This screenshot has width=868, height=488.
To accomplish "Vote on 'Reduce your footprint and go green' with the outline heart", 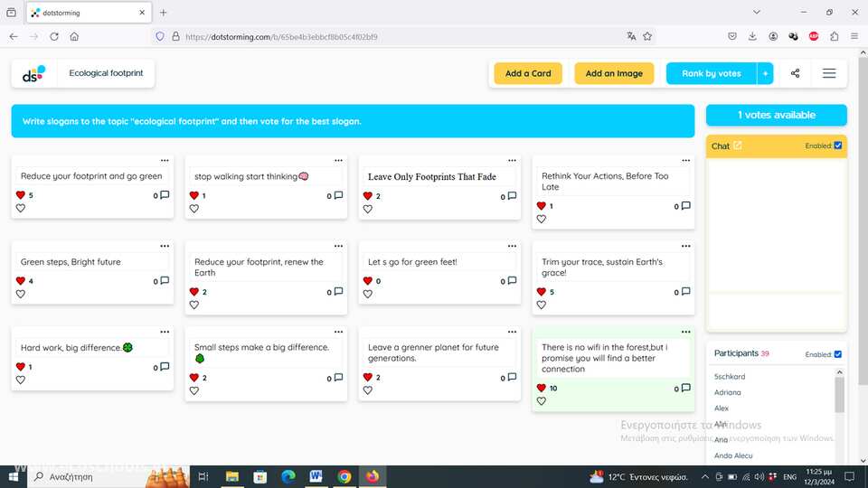I will click(x=21, y=208).
